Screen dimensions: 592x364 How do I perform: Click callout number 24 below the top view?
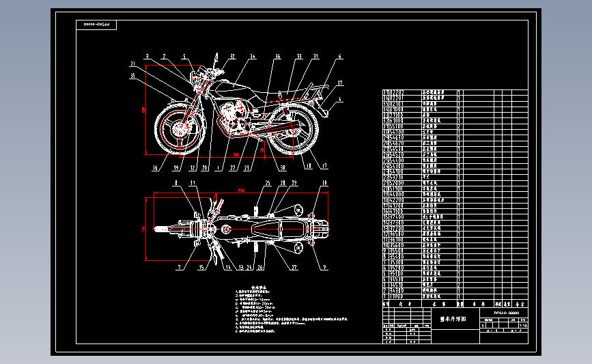pos(249,267)
